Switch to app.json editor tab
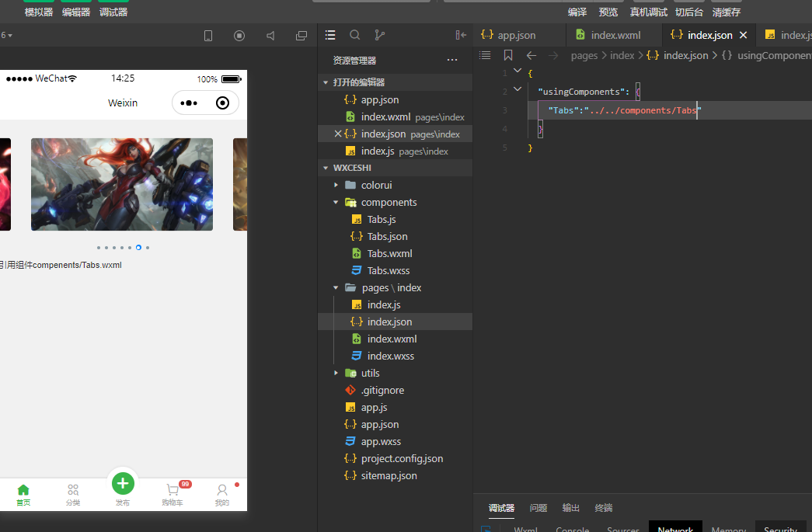This screenshot has height=532, width=812. 516,35
